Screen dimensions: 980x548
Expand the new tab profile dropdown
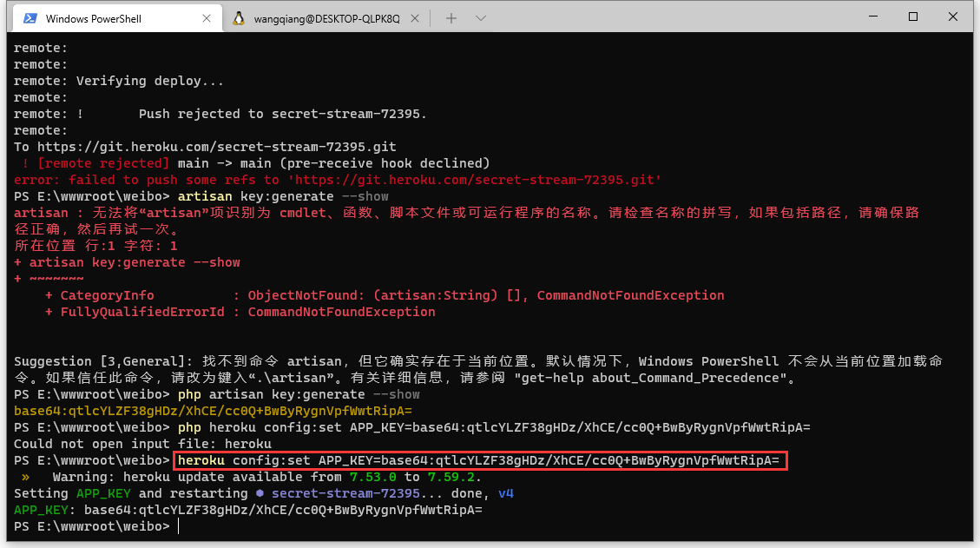tap(481, 19)
